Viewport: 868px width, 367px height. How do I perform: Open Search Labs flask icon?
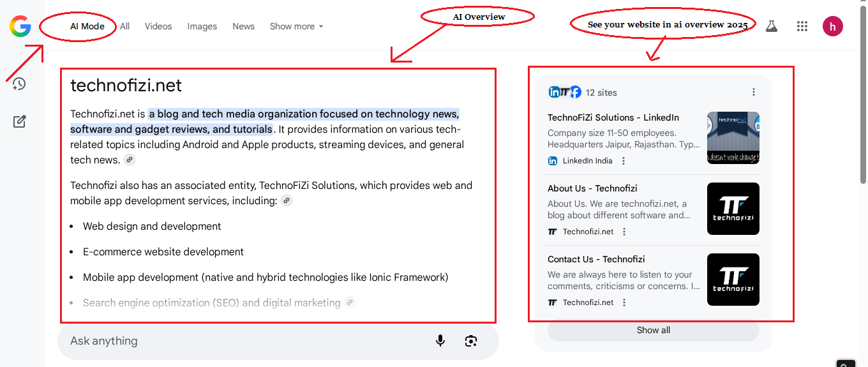771,26
